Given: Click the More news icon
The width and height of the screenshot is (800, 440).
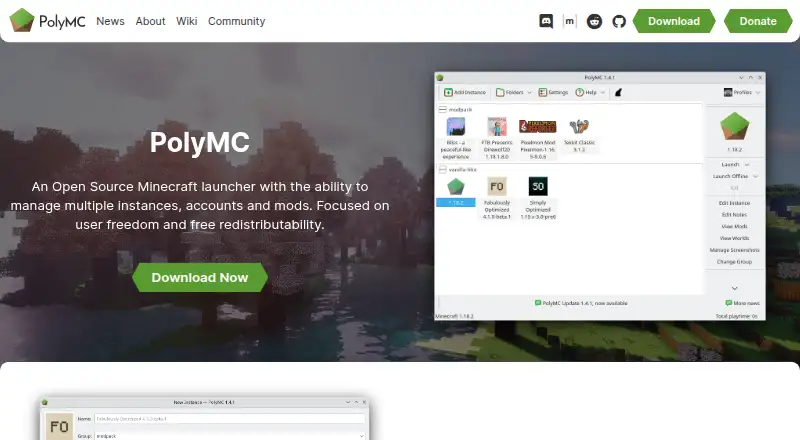Looking at the screenshot, I should click(729, 303).
